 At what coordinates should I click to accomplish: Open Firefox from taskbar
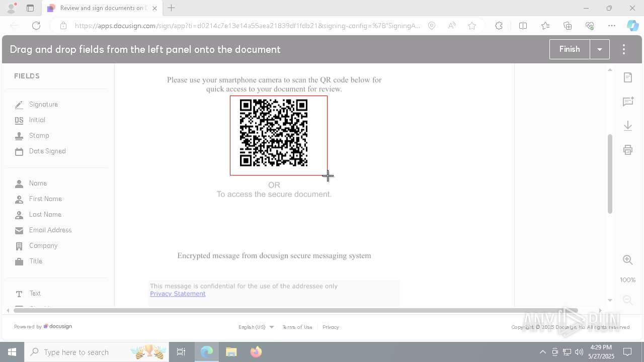point(256,352)
